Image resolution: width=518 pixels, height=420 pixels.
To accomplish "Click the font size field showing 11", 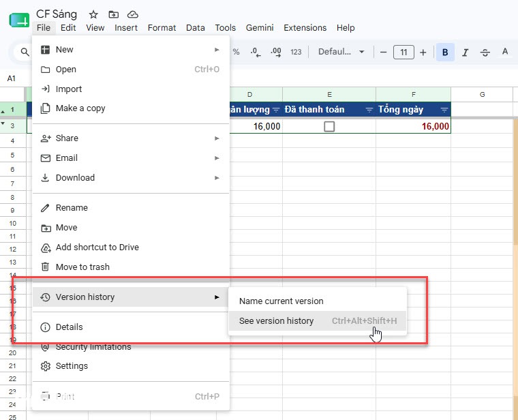I will (x=403, y=52).
